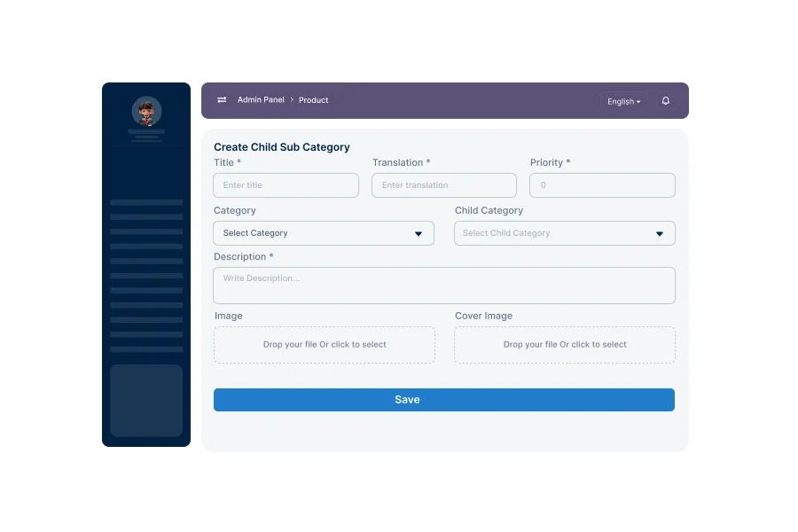
Task: Click the breadcrumb chevron separator
Action: coord(292,100)
